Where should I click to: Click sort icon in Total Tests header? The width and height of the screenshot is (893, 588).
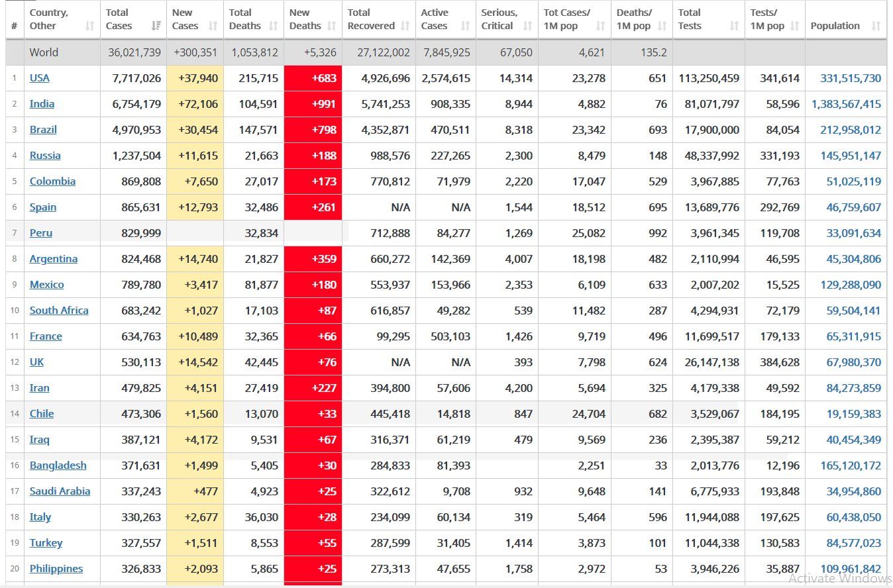[x=734, y=26]
